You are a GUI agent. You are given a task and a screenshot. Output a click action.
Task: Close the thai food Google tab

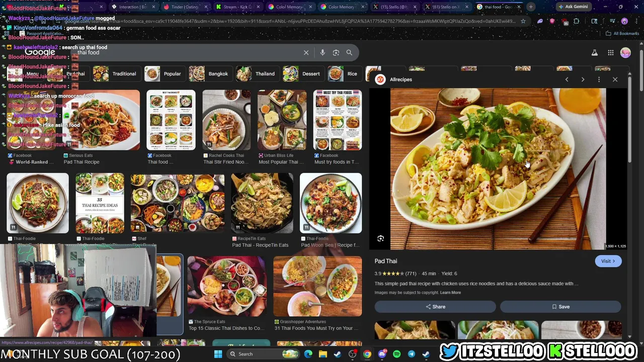(x=519, y=7)
